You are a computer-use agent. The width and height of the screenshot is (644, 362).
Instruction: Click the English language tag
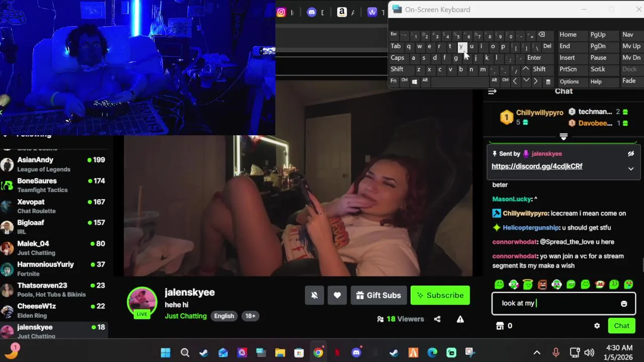224,316
